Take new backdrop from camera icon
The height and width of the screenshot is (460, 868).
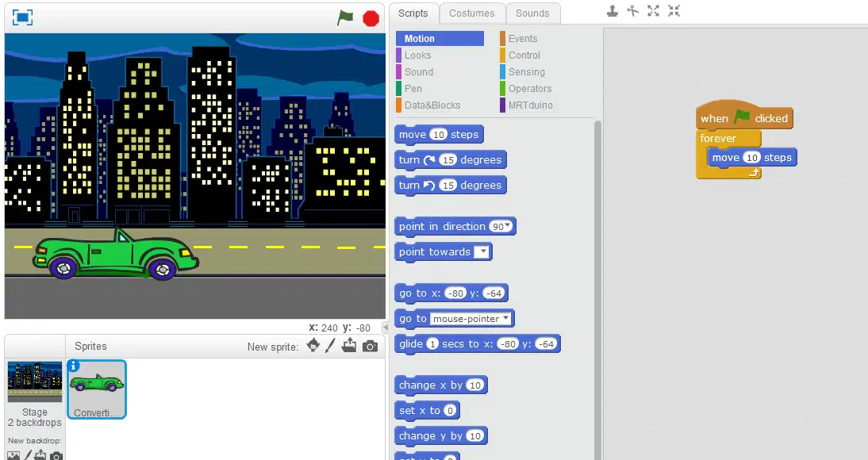56,455
